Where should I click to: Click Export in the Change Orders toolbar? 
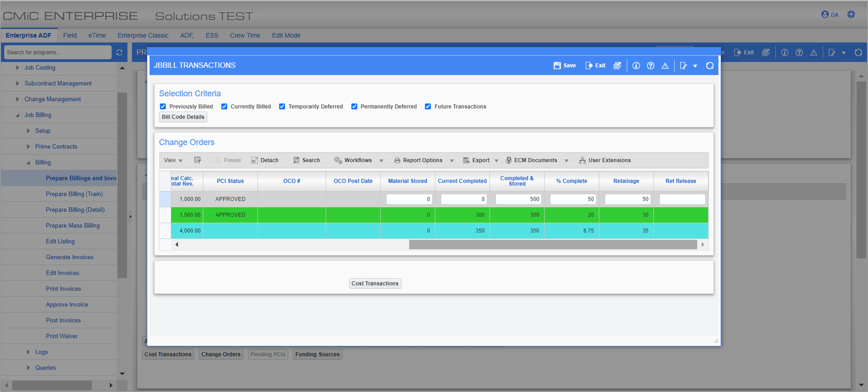476,160
